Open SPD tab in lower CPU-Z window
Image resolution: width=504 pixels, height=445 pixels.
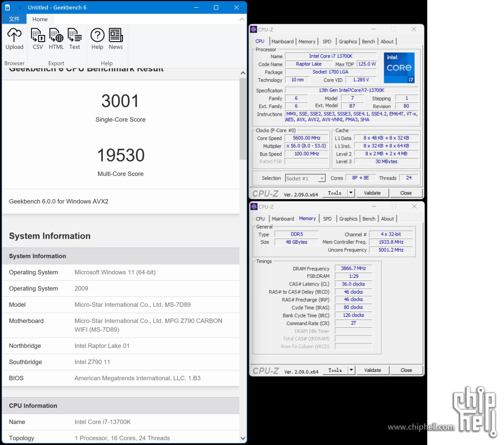[x=327, y=219]
